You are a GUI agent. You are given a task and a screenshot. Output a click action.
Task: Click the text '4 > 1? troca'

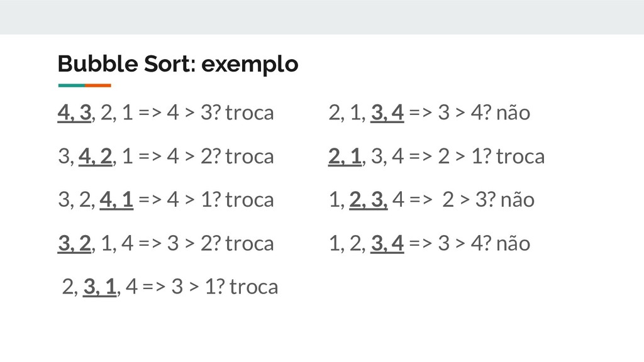click(x=221, y=200)
